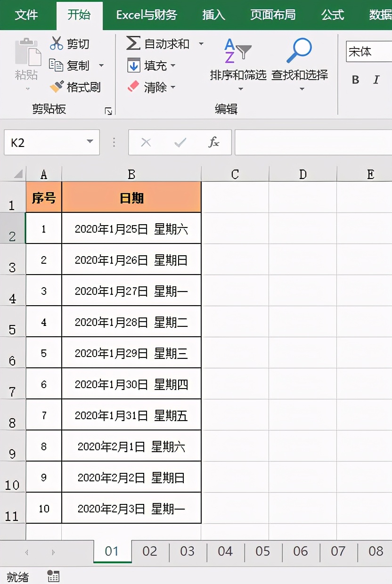392x584 pixels.
Task: Open the 公式 Formulas tab
Action: pos(333,15)
